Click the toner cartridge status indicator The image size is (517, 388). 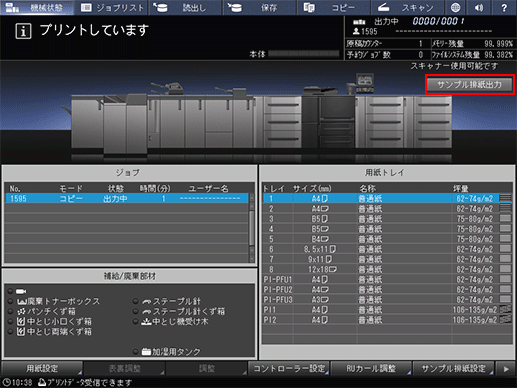[x=10, y=291]
